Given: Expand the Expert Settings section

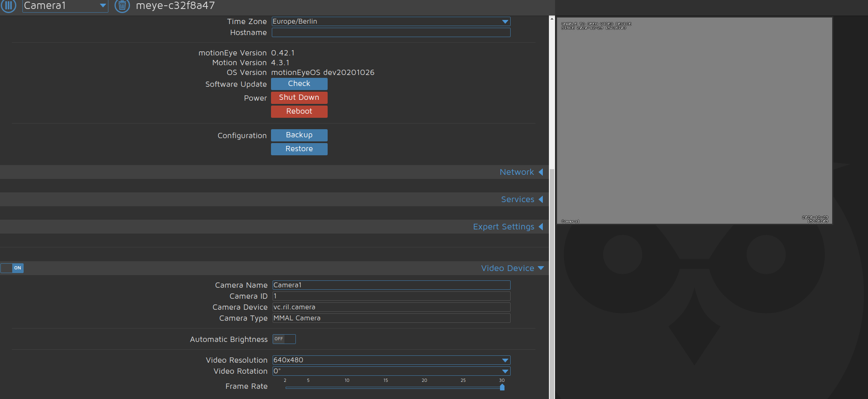Looking at the screenshot, I should coord(507,226).
